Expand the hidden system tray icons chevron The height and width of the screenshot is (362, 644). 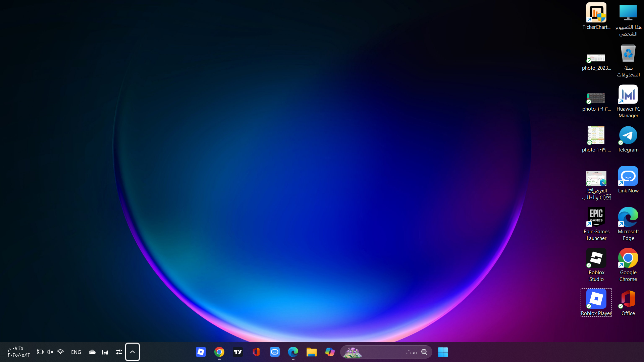pos(132,352)
